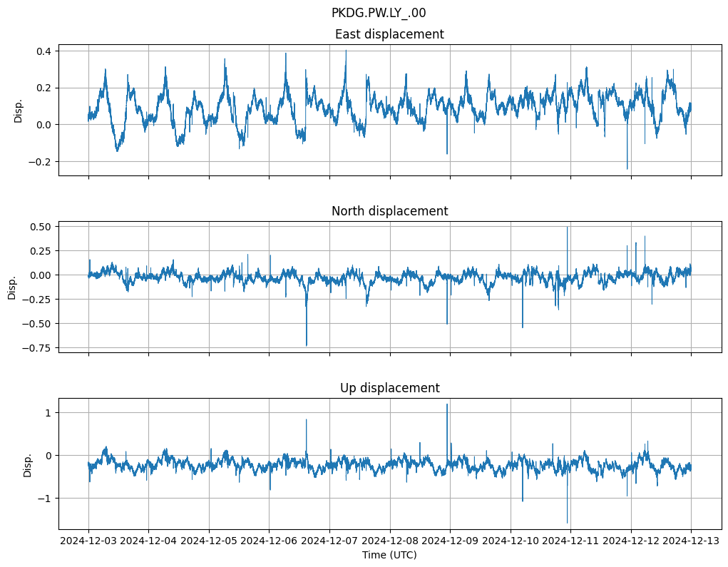Select the North displacement subplot title

click(x=389, y=211)
